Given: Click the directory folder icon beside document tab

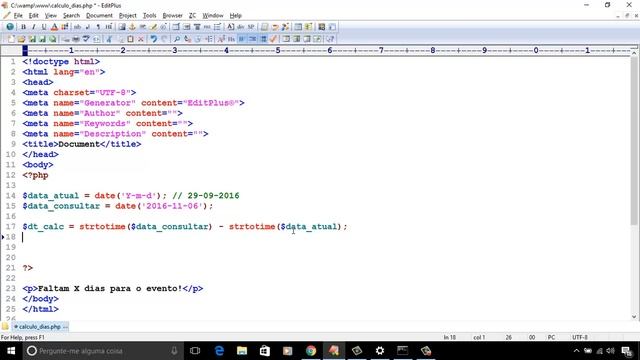Looking at the screenshot, I should click(5, 327).
